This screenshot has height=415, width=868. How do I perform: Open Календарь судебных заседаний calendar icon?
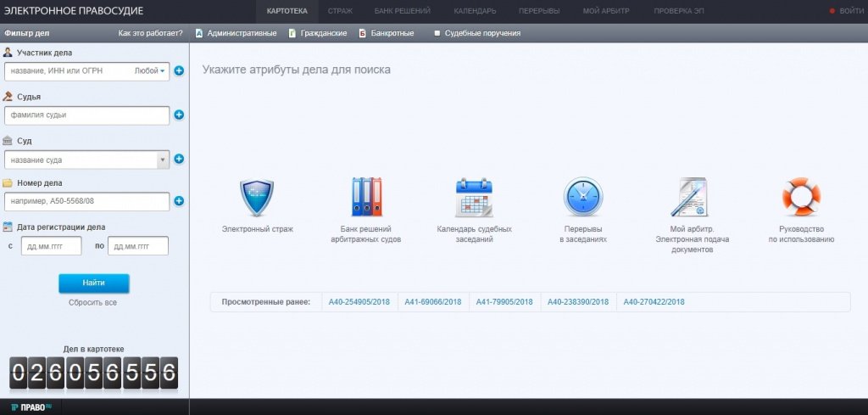[474, 198]
